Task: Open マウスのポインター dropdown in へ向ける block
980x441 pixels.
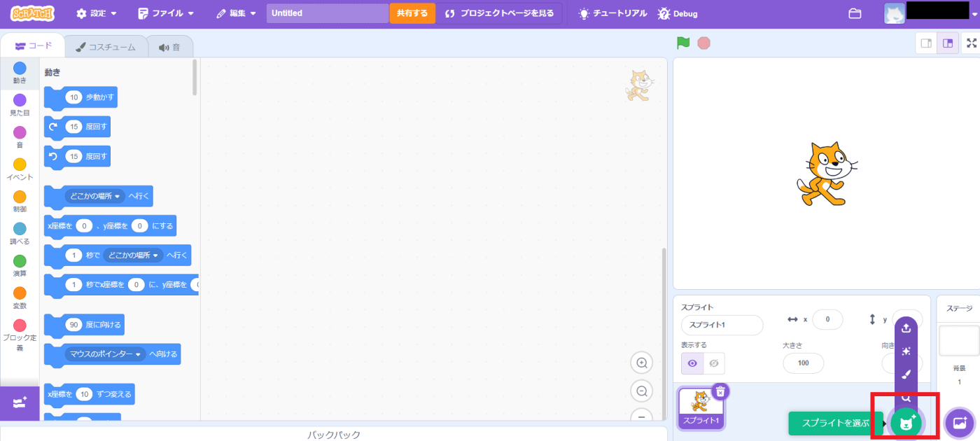Action: pyautogui.click(x=105, y=354)
